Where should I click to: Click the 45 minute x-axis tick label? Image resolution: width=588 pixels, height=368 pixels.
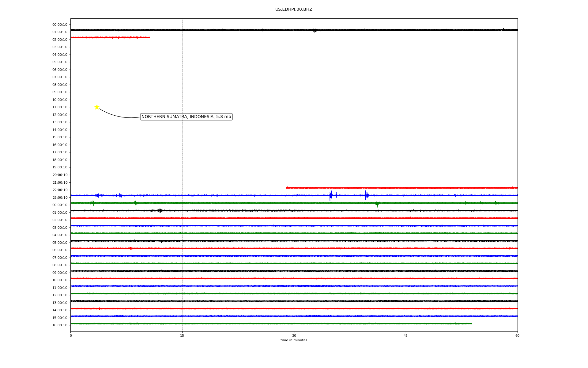[405, 335]
